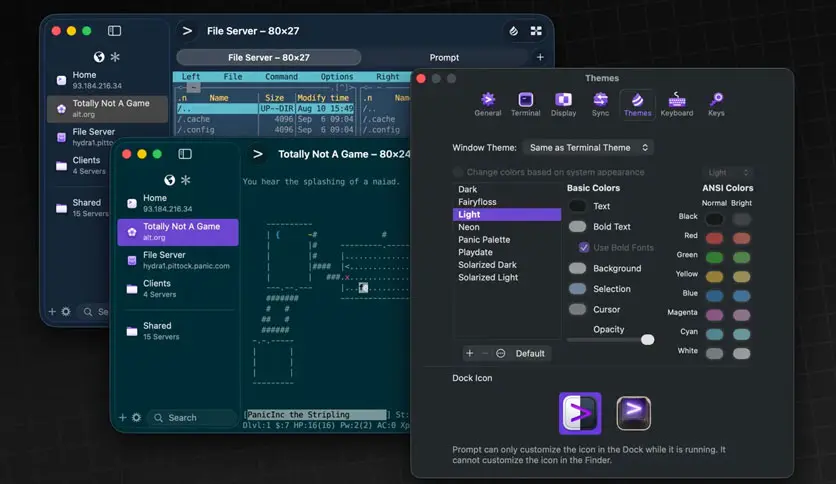Select Totally Not A Game in back window sidebar

click(107, 108)
